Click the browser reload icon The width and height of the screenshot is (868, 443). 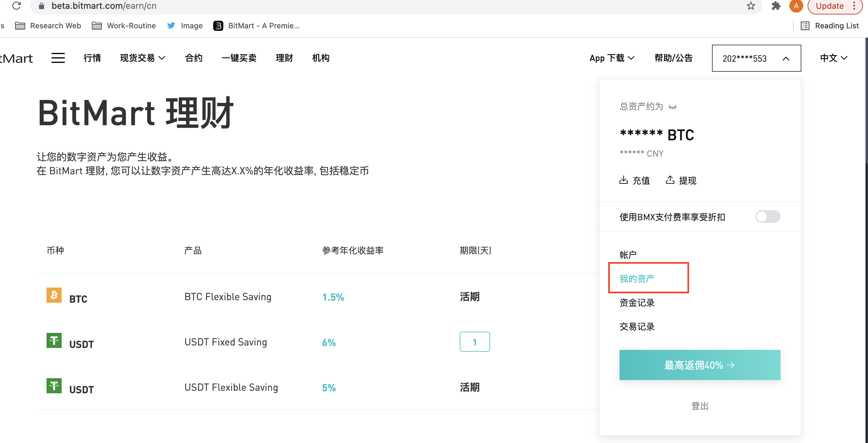coord(16,6)
